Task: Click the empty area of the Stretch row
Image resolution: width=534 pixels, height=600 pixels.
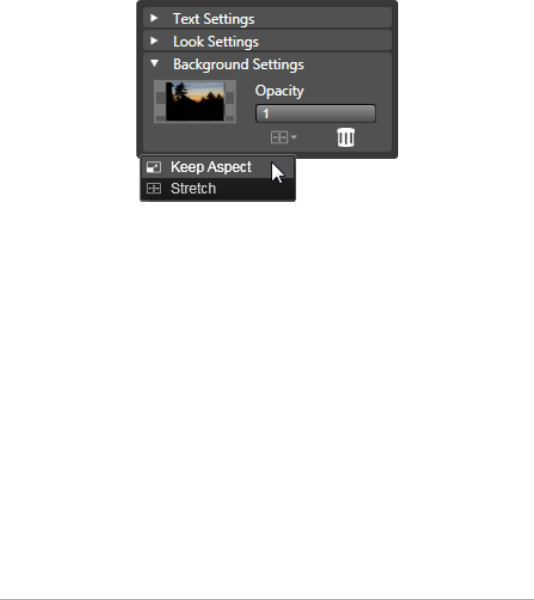Action: point(255,189)
